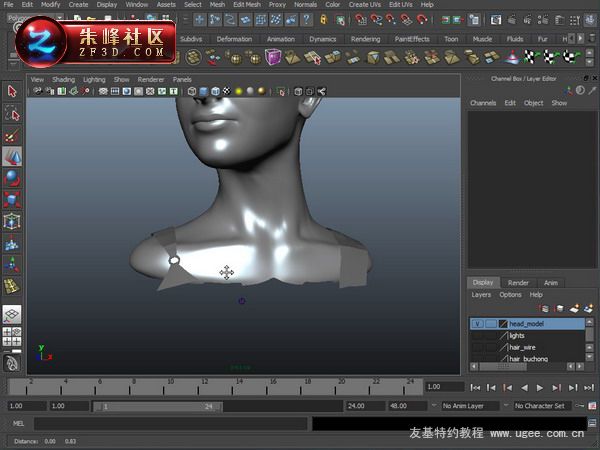Create layer from selected objects icon
The image size is (600, 450).
click(589, 308)
